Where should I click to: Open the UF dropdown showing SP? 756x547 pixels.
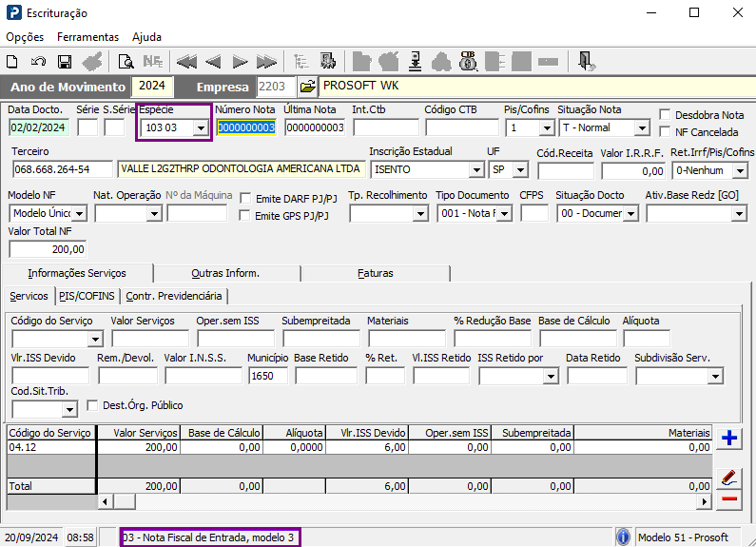click(520, 169)
